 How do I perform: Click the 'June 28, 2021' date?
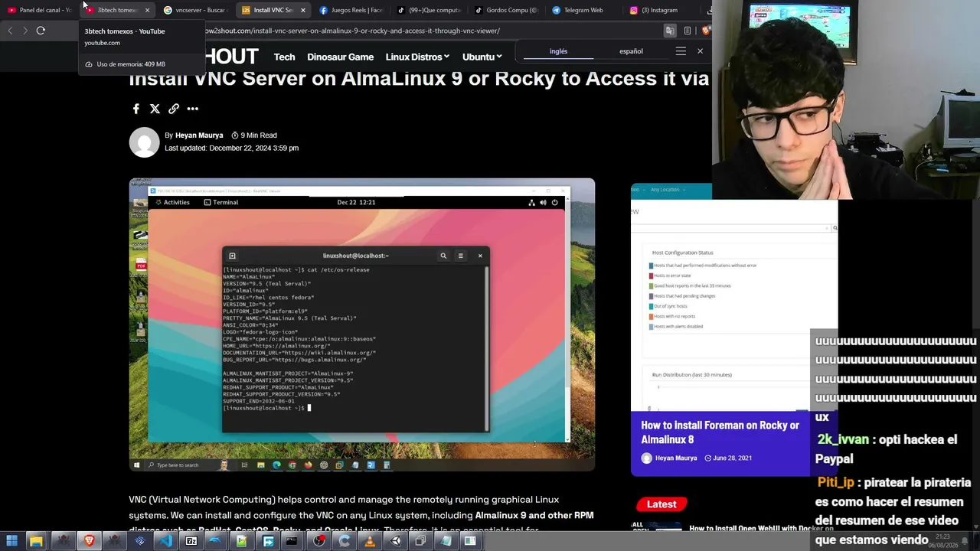(732, 458)
